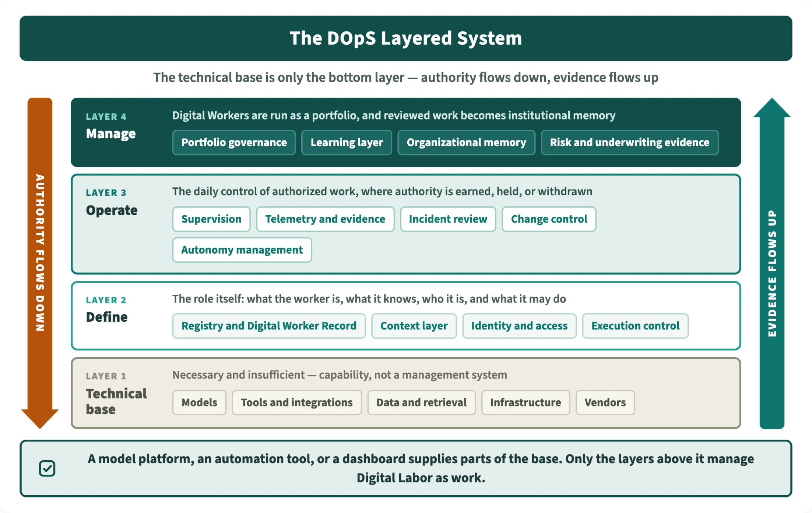Click the 'LAYER 4' label
The height and width of the screenshot is (513, 812).
tap(106, 117)
